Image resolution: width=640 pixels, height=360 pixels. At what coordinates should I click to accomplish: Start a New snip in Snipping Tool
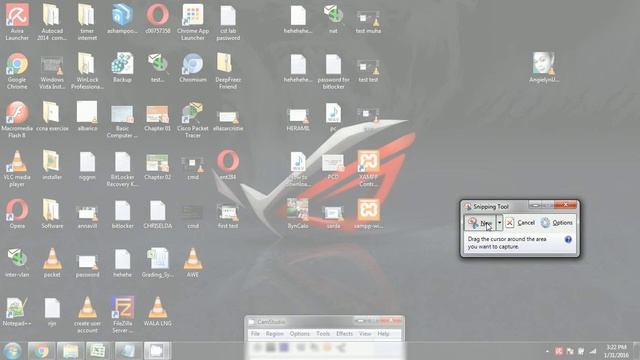[x=480, y=223]
